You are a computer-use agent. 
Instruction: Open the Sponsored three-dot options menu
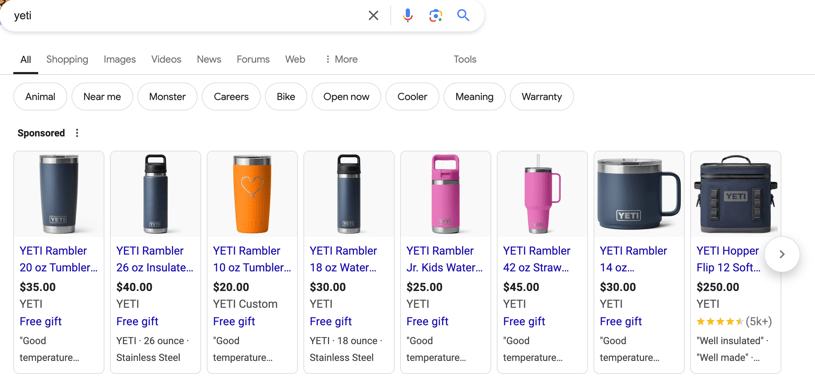click(77, 133)
